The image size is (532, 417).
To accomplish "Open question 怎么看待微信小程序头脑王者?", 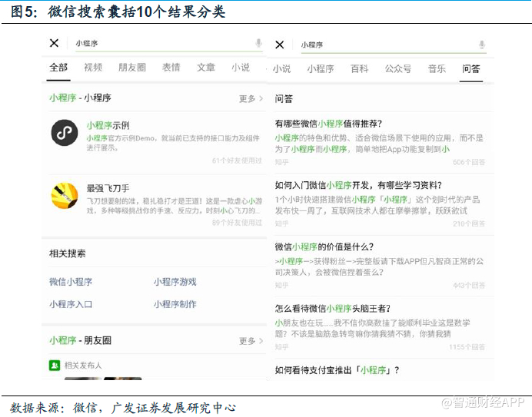I will (332, 309).
